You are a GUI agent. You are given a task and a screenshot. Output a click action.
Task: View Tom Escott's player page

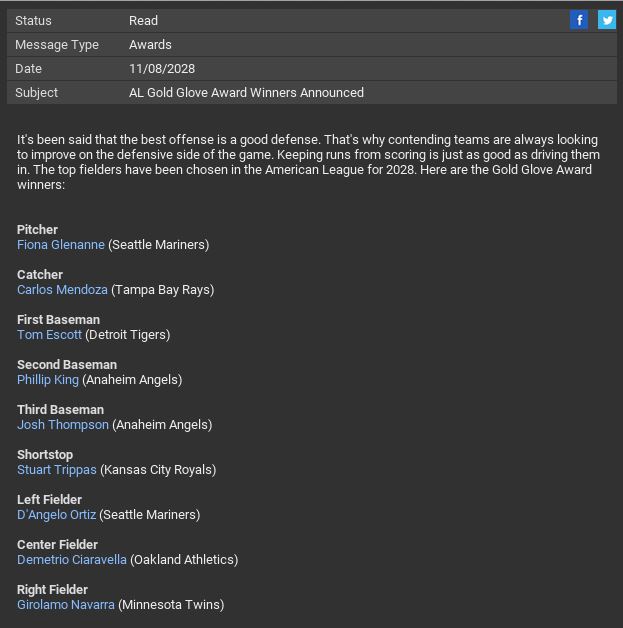(49, 335)
